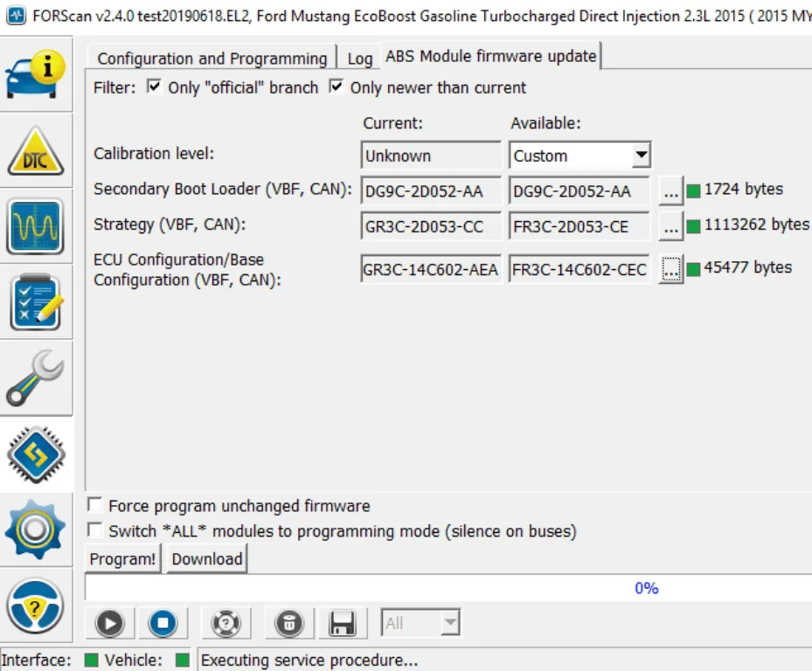The width and height of the screenshot is (812, 671).
Task: Click Current Boot Loader DG9C-2D052-AA field
Action: 431,191
